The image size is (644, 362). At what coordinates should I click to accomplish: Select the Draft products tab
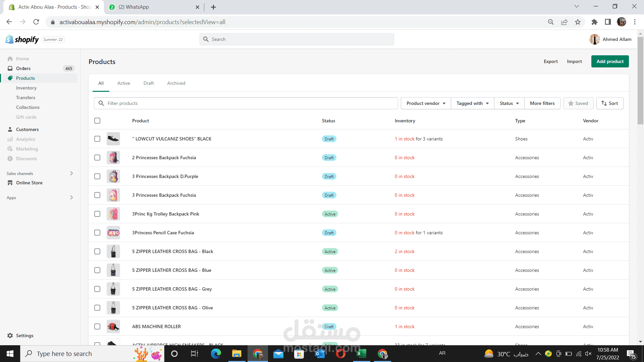(149, 83)
